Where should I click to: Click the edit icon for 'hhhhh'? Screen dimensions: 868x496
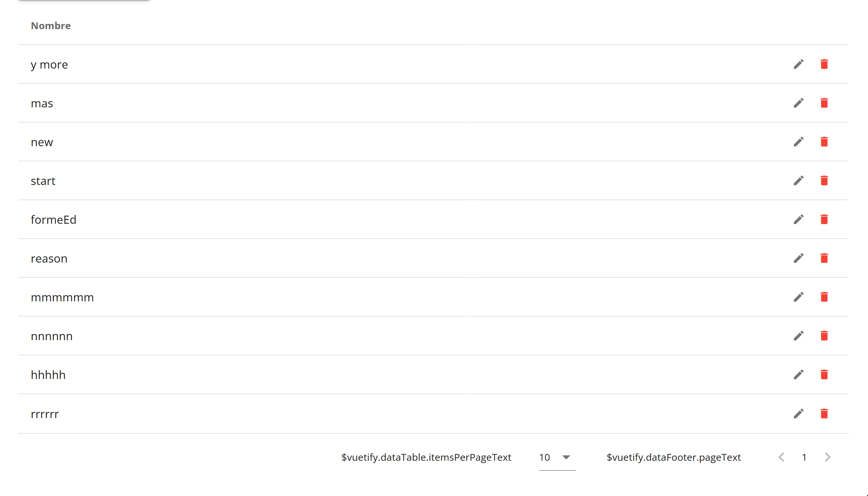(x=799, y=374)
